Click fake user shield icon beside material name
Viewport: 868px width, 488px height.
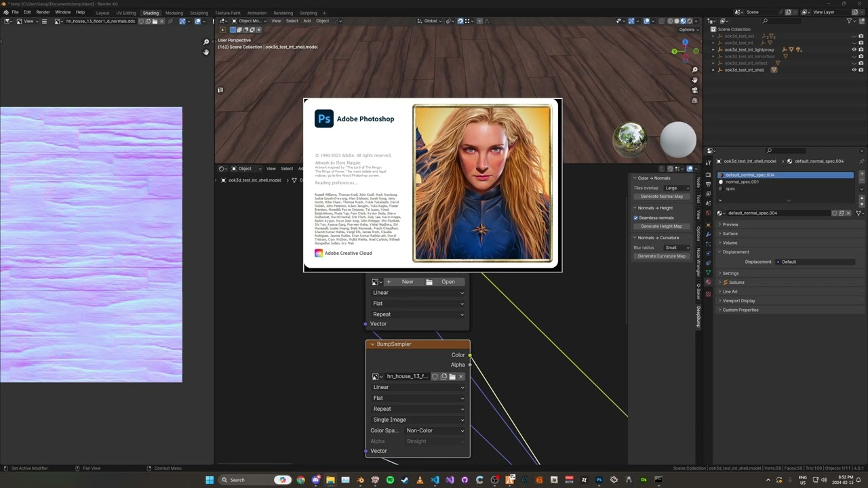(834, 213)
